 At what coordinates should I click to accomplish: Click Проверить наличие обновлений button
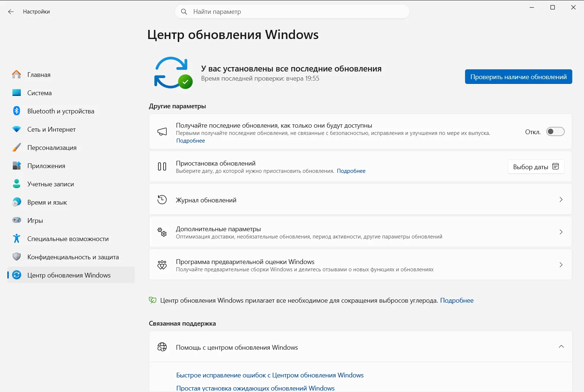point(518,77)
